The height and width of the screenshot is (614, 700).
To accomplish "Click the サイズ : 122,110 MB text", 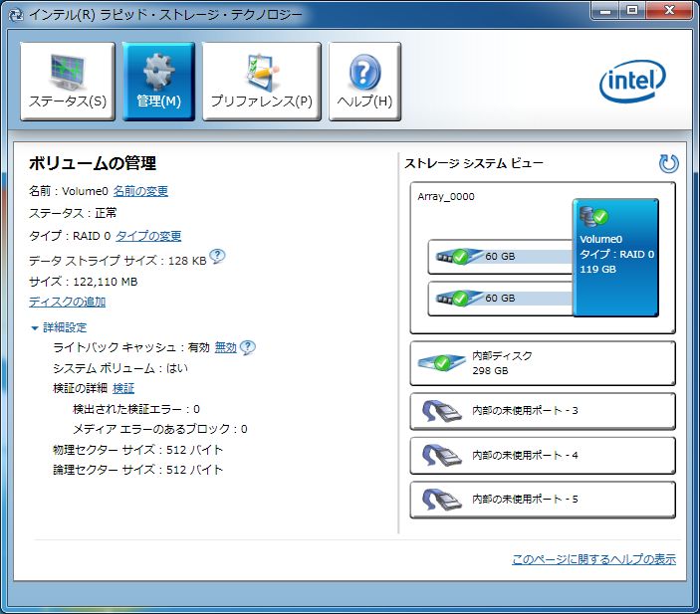I will coord(83,282).
